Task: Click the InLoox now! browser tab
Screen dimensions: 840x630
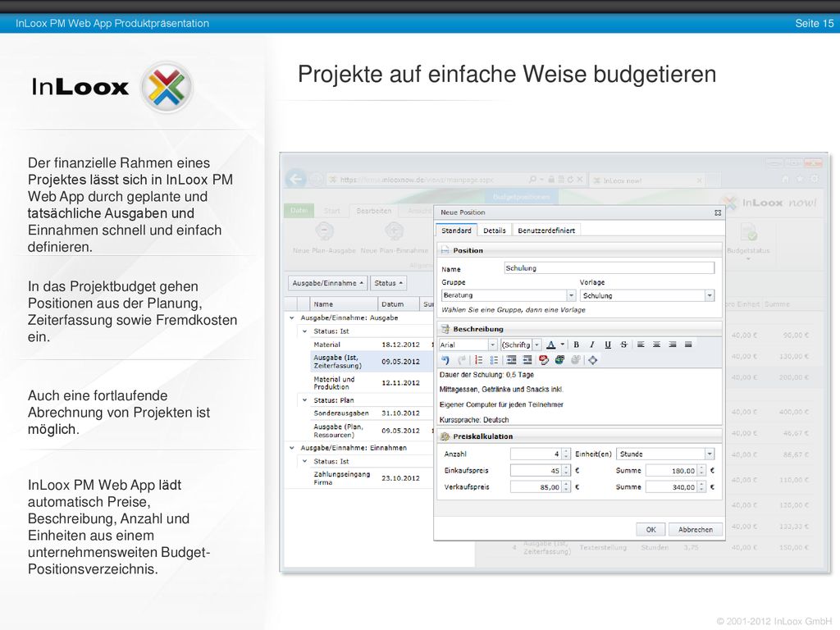Action: pos(646,180)
